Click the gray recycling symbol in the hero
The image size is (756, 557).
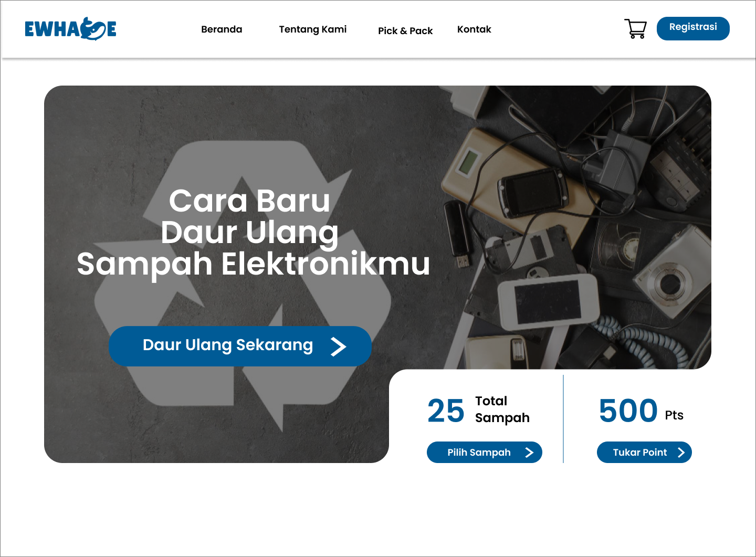click(243, 286)
